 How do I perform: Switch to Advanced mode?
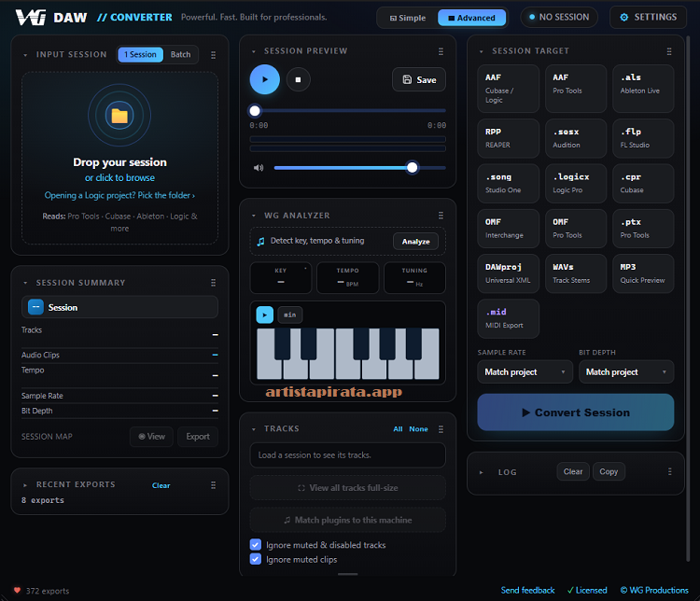(x=471, y=18)
